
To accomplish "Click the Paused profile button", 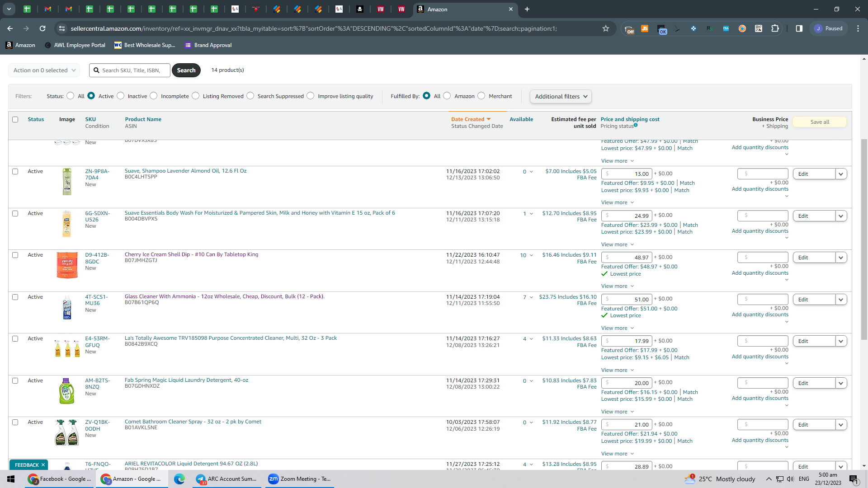I will point(829,28).
